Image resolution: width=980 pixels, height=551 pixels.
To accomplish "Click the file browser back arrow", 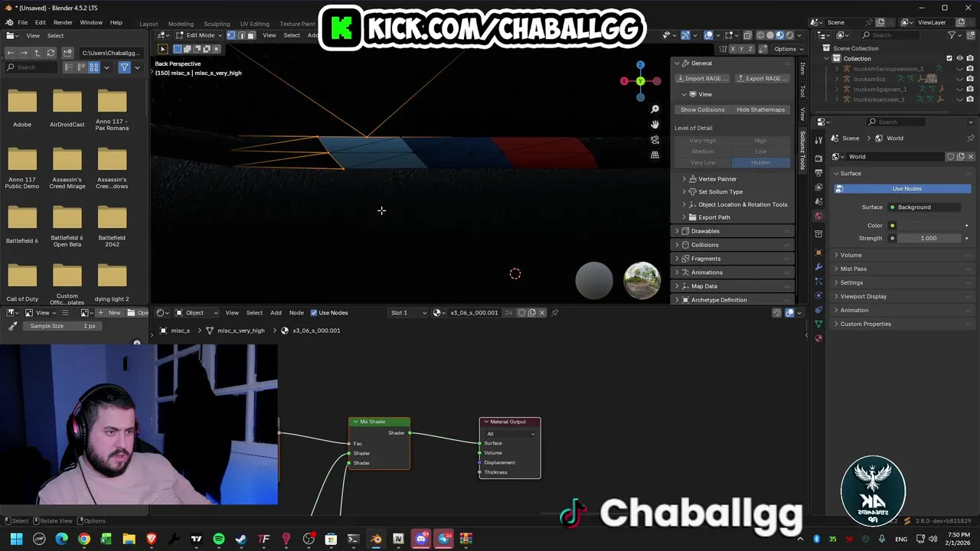I will [11, 53].
